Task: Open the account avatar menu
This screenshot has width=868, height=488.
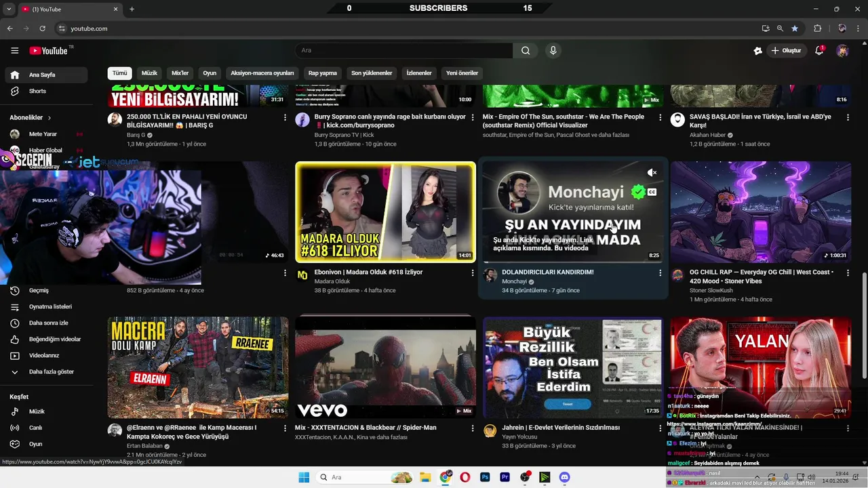Action: click(842, 50)
